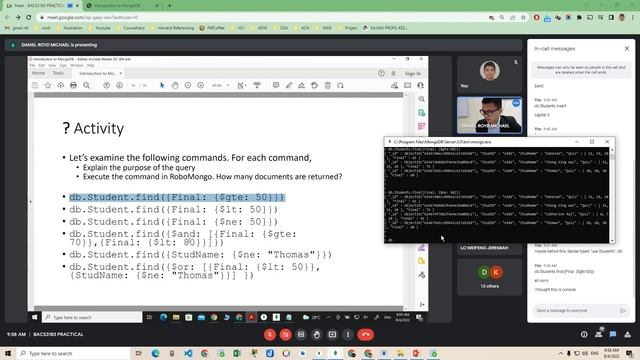Screen dimensions: 640x360
Task: Click zoom out minus in Acrobat
Action: click(x=188, y=85)
